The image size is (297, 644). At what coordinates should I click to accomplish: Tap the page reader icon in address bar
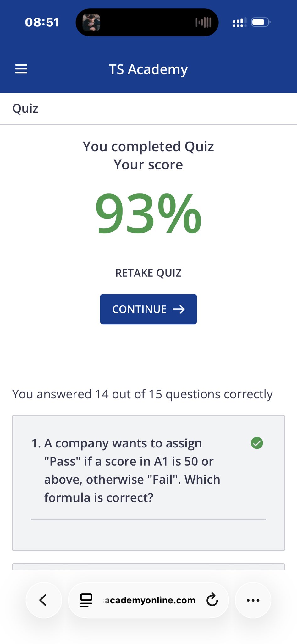pos(86,600)
